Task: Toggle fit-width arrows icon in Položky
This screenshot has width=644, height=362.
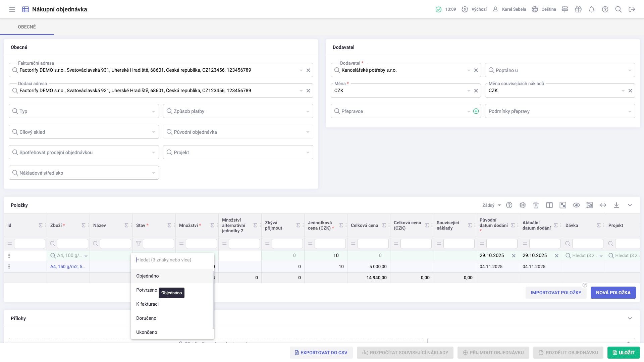Action: [x=603, y=205]
